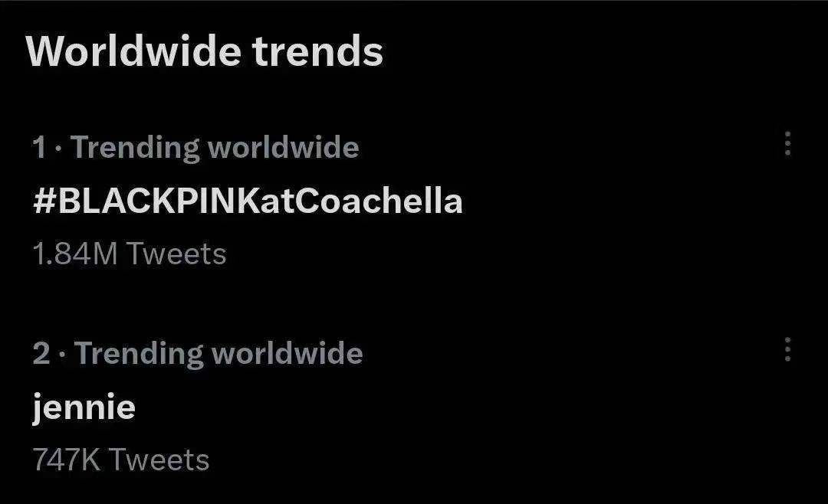Tap the 1.84M figure under the top trend
The height and width of the screenshot is (504, 828).
[x=75, y=254]
